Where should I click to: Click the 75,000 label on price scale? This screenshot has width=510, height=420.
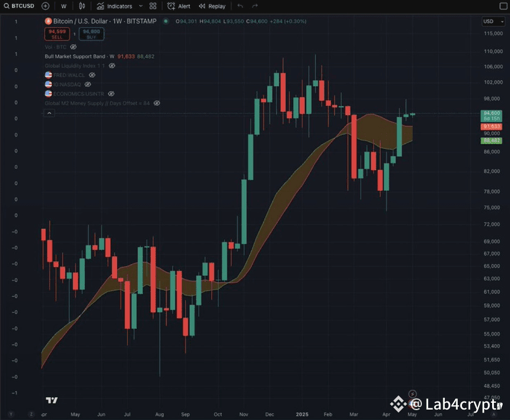point(492,208)
